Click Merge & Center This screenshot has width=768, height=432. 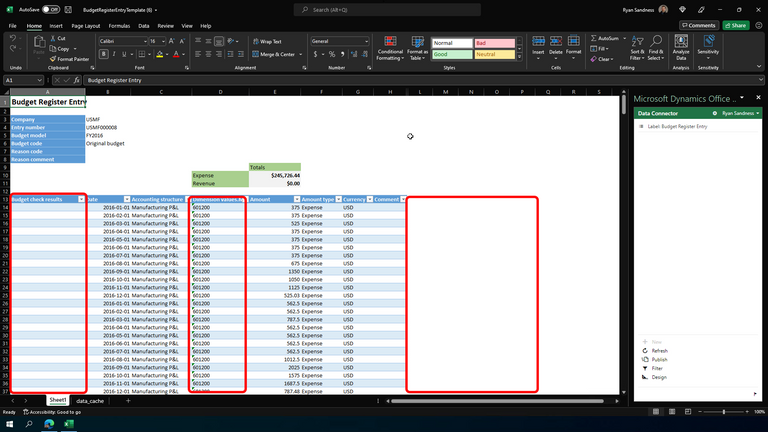(274, 54)
